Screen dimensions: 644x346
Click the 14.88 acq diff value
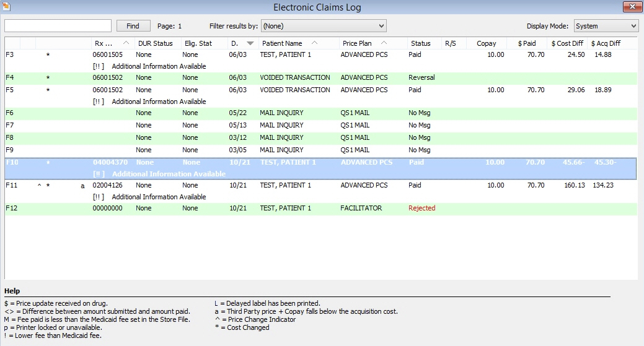603,54
